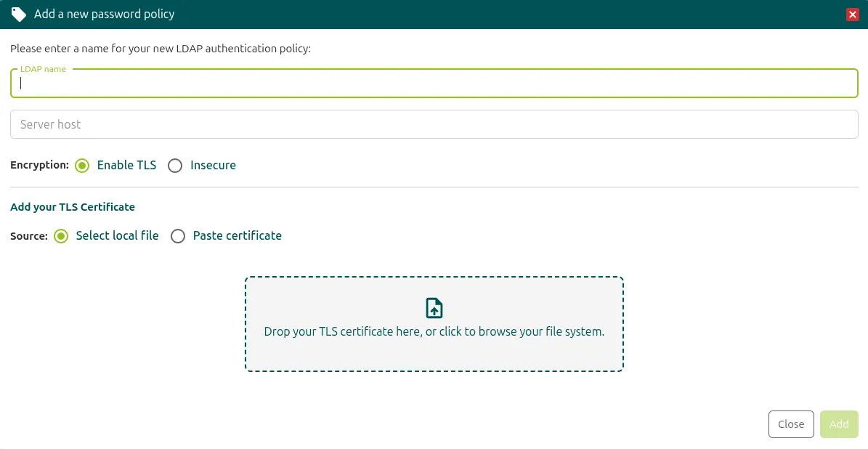The height and width of the screenshot is (449, 868).
Task: Focus the LDAP name input field
Action: (x=434, y=83)
